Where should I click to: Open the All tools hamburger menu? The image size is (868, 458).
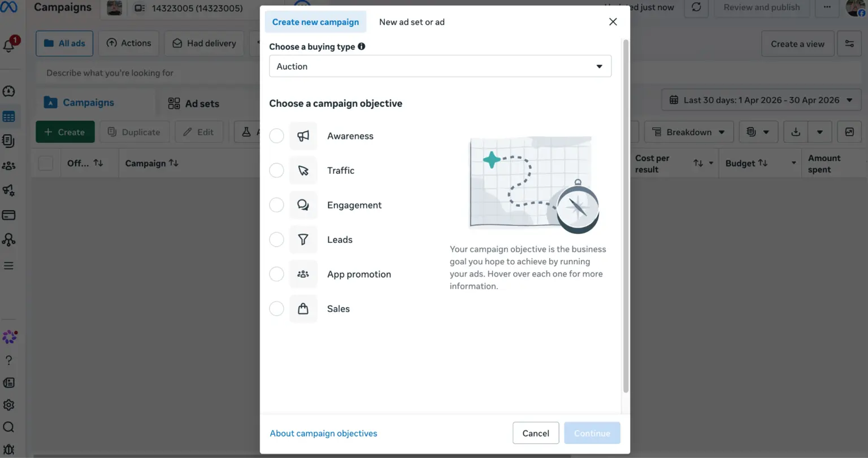(x=8, y=265)
